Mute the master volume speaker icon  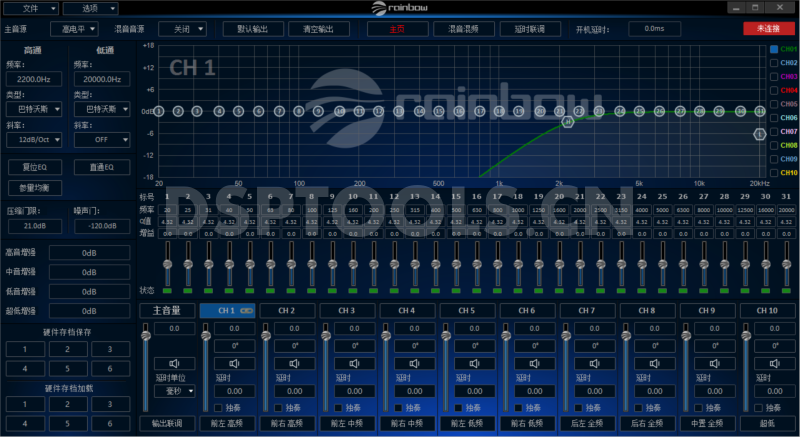click(174, 362)
